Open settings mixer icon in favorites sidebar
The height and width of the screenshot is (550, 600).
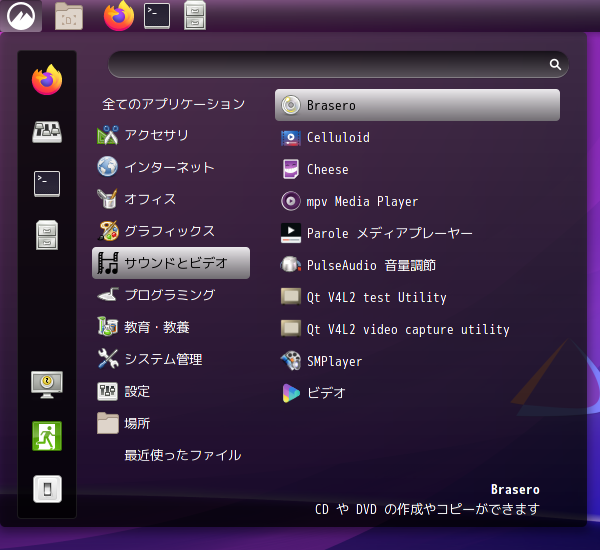[47, 132]
